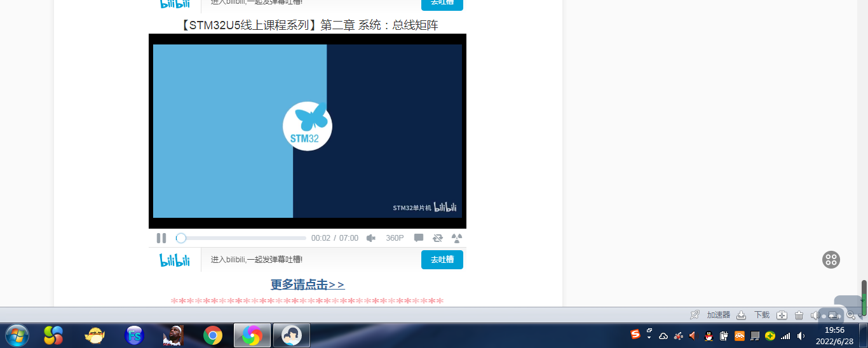Switch to the customer service avatar window
Viewport: 868px width, 348px height.
[x=292, y=335]
